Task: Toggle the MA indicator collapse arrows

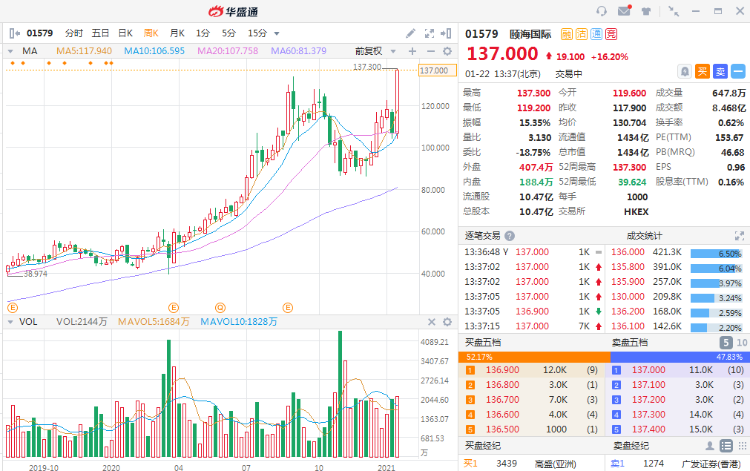Action: pyautogui.click(x=11, y=51)
